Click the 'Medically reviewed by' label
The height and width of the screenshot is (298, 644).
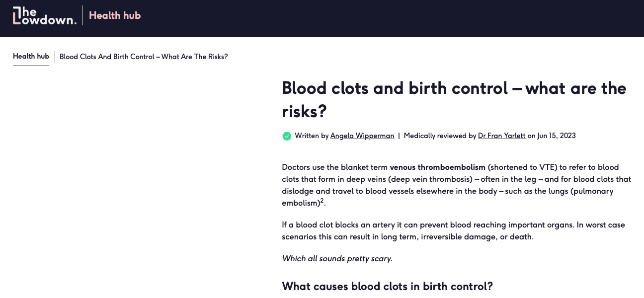coord(440,136)
